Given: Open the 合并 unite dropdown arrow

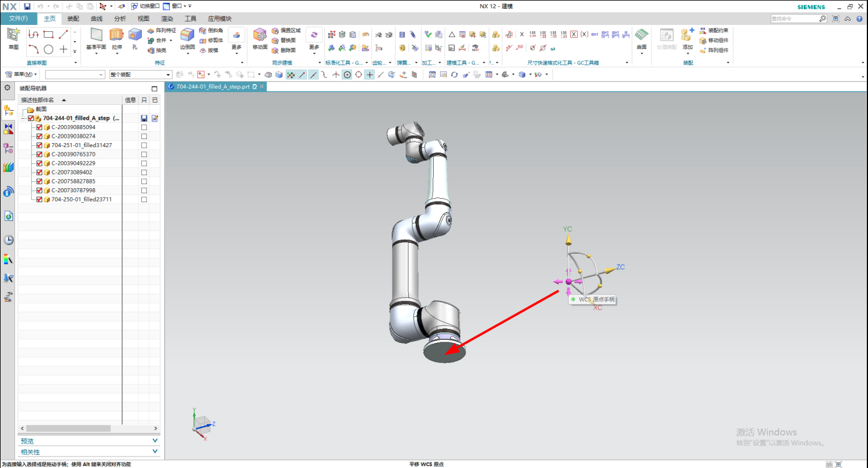Looking at the screenshot, I should (171, 40).
